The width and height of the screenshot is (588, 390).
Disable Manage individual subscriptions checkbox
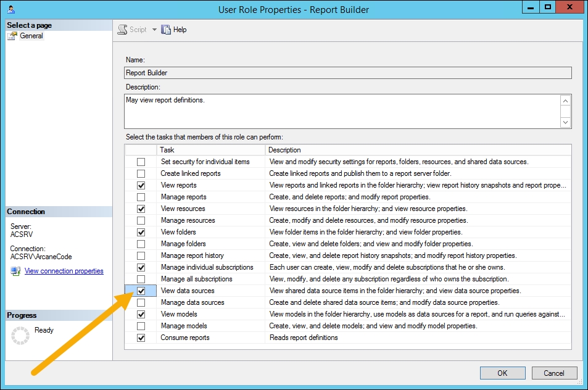coord(141,267)
